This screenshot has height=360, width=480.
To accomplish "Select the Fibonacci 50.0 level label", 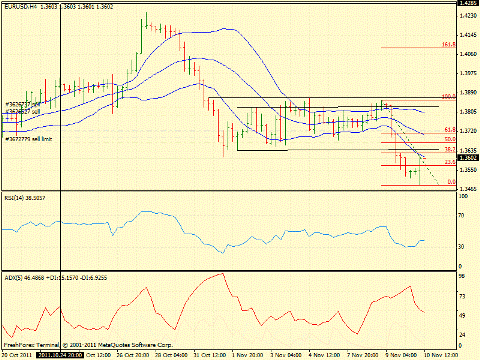I will pyautogui.click(x=450, y=139).
